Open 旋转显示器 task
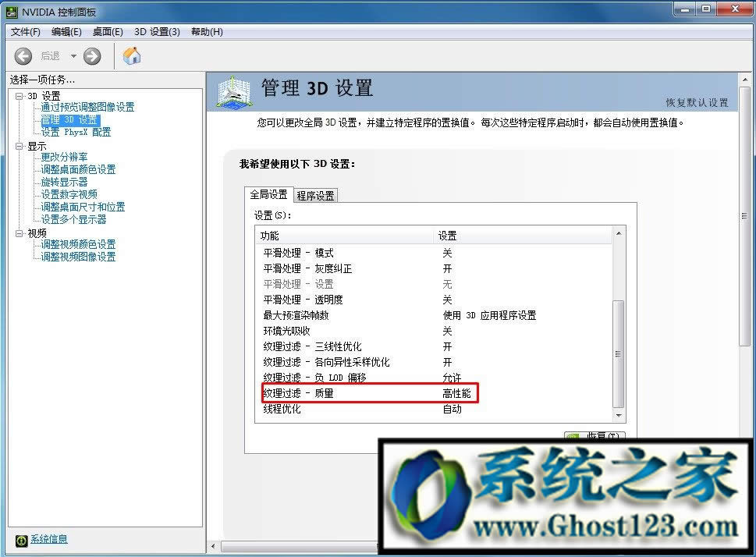The height and width of the screenshot is (557, 756). tap(64, 182)
